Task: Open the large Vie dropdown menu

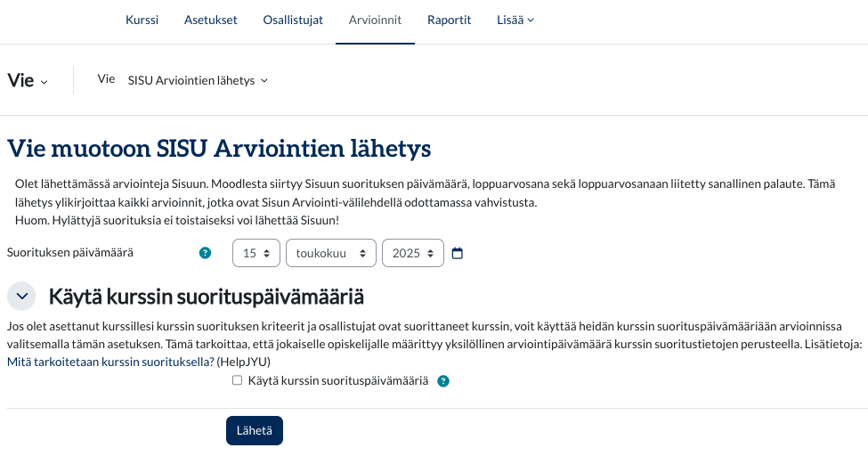Action: click(x=28, y=80)
